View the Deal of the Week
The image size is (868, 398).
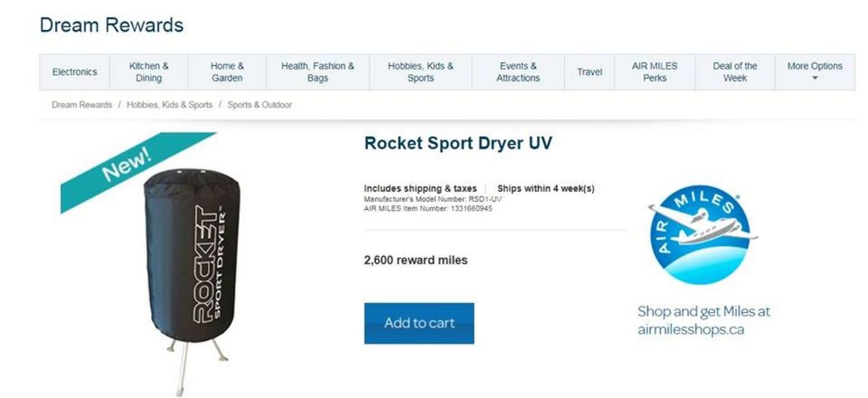(735, 72)
